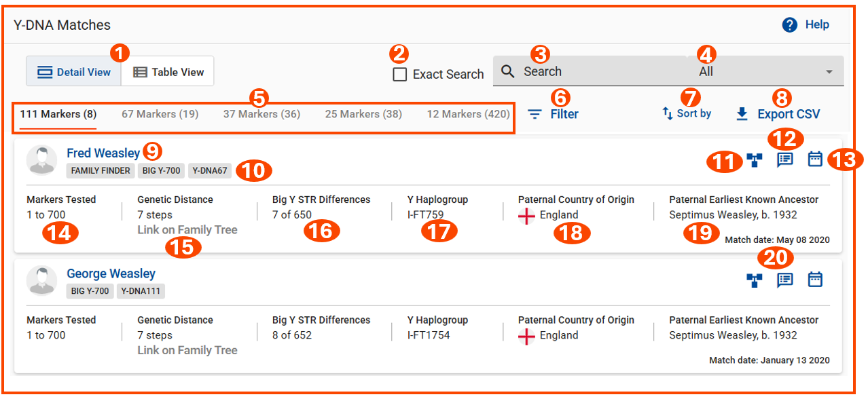
Task: Enable the Exact Search checkbox
Action: pyautogui.click(x=400, y=75)
